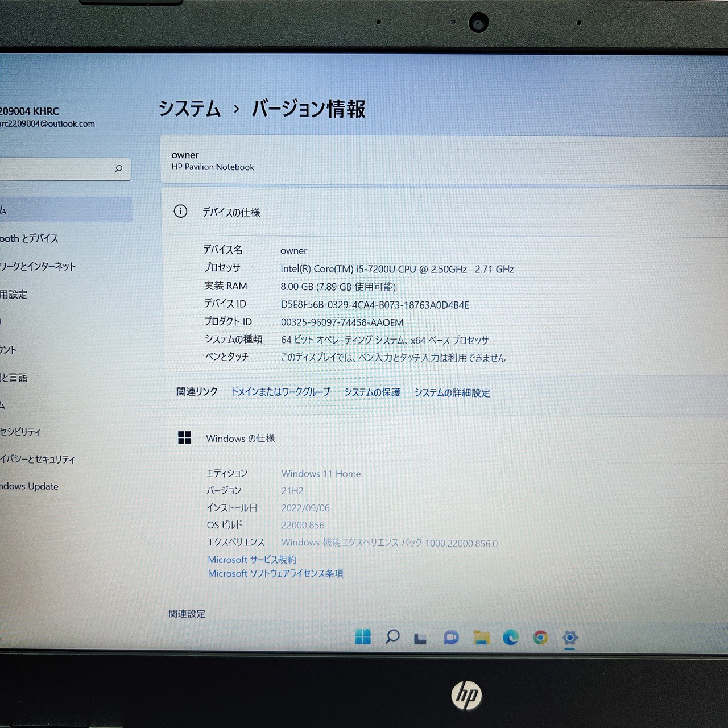Go back to システム breadcrumb
This screenshot has width=728, height=728.
click(x=189, y=108)
